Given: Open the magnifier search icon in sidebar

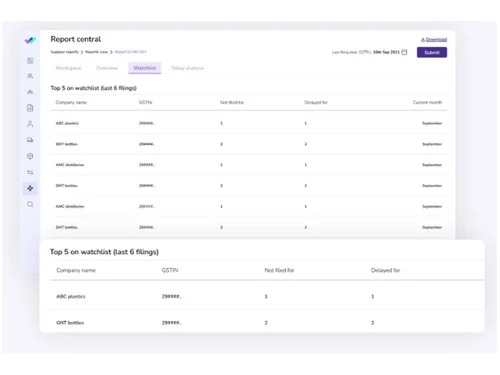Looking at the screenshot, I should click(x=30, y=204).
